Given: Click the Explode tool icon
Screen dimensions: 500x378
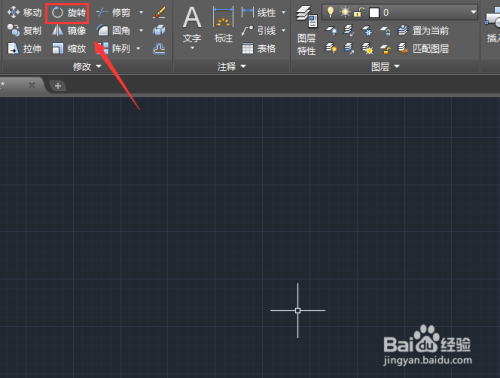Looking at the screenshot, I should point(159,30).
